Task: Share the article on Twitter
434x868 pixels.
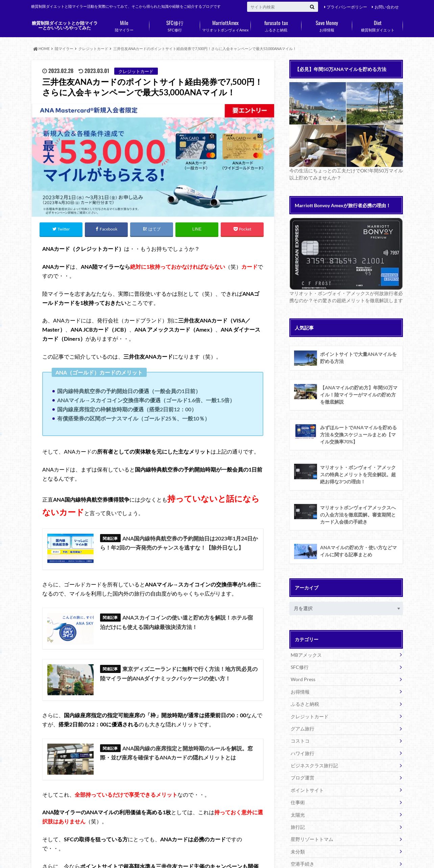Action: click(61, 229)
